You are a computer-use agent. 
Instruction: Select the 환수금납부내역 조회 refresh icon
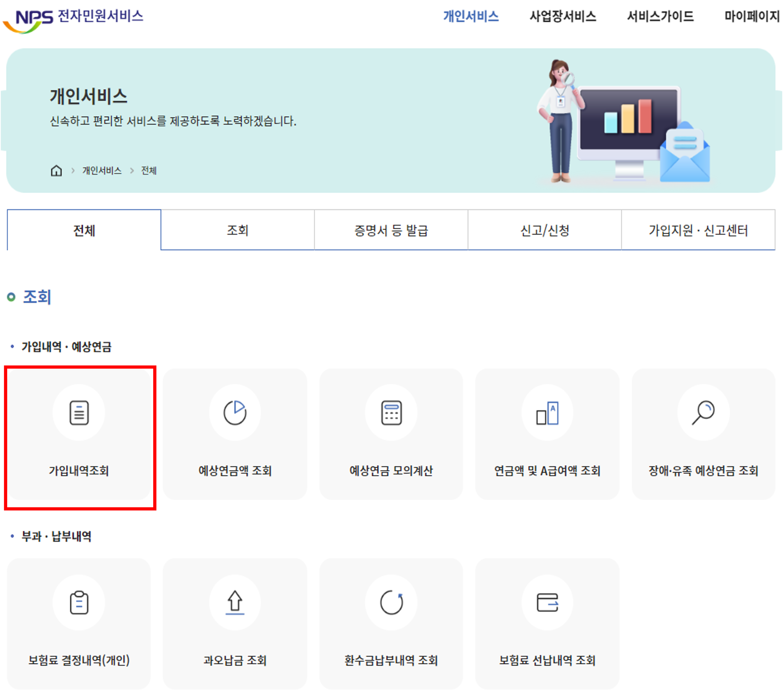click(x=391, y=602)
